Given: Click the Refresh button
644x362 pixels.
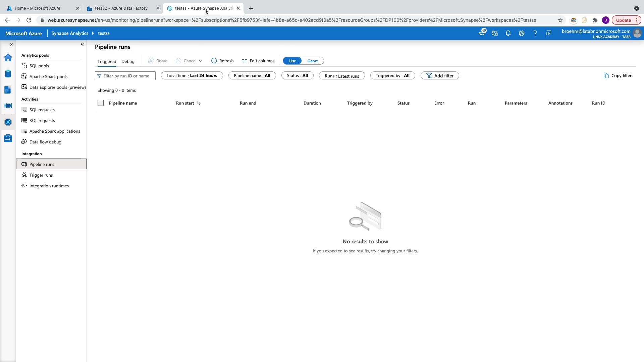Looking at the screenshot, I should point(222,61).
